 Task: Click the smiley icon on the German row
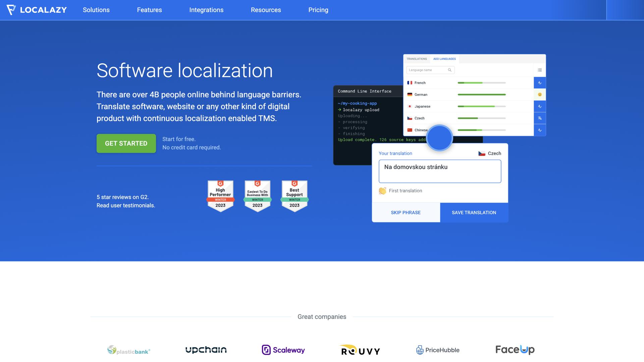(x=540, y=95)
